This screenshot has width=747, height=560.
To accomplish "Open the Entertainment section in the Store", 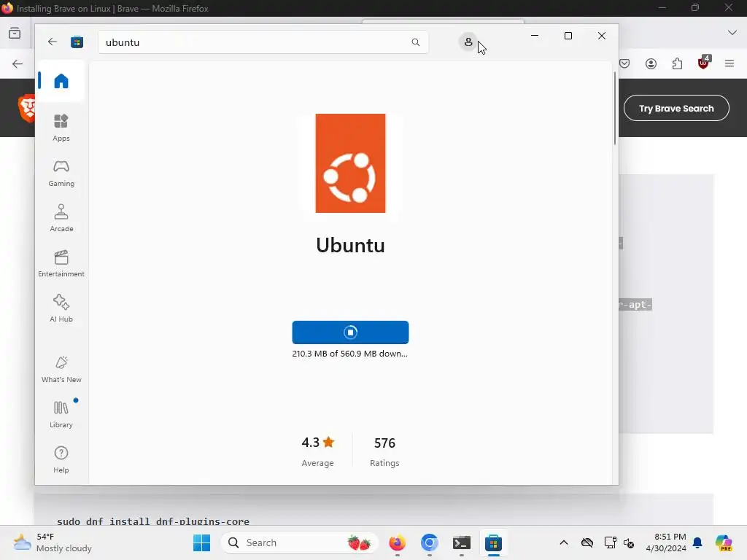I will click(x=61, y=263).
